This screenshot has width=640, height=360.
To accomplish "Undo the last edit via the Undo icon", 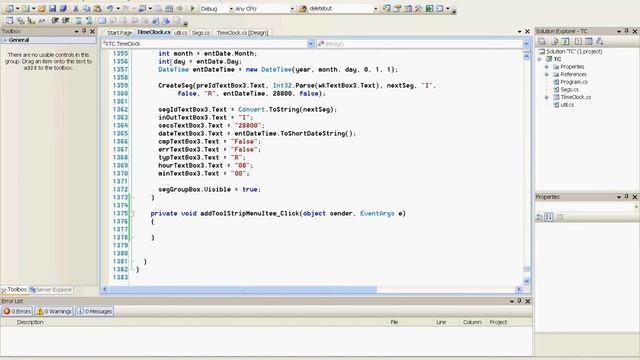I will (x=110, y=8).
